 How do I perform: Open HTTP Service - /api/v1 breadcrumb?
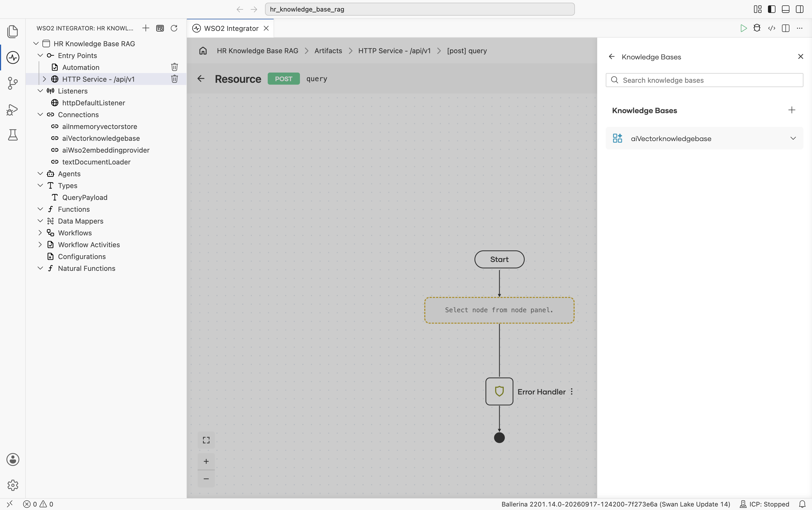[394, 51]
